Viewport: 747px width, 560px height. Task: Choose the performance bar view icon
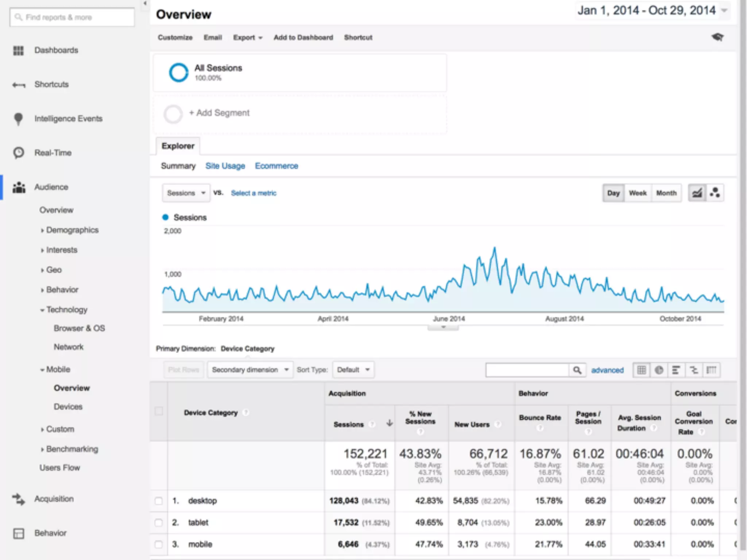pos(676,370)
